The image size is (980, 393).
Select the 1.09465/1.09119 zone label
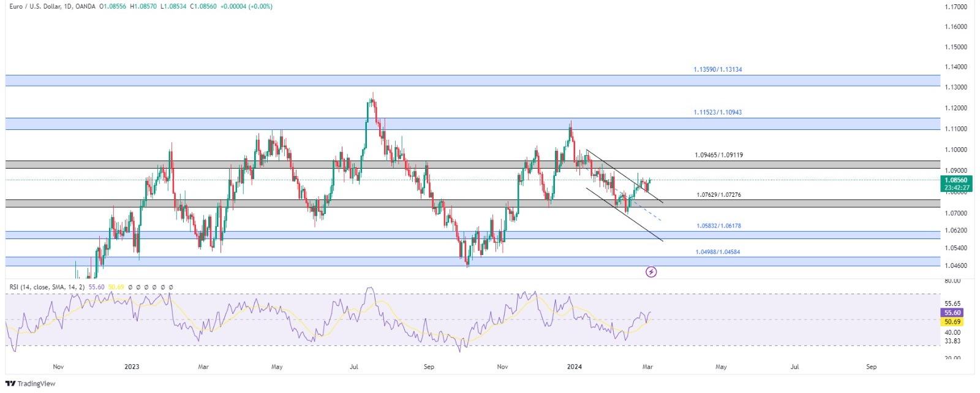coord(719,156)
